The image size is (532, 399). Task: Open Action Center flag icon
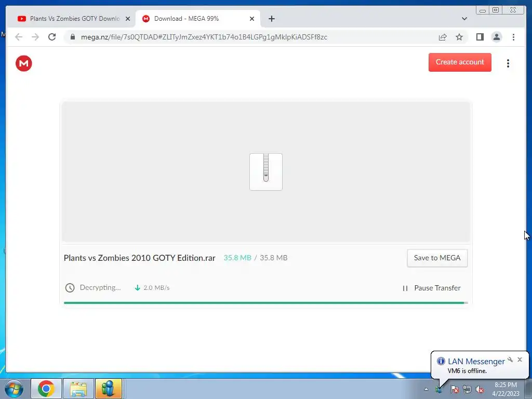455,389
